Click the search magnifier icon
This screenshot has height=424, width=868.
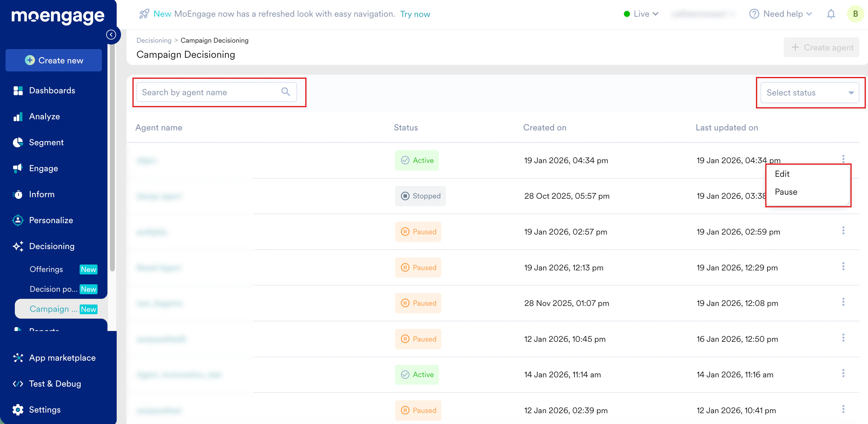point(286,92)
